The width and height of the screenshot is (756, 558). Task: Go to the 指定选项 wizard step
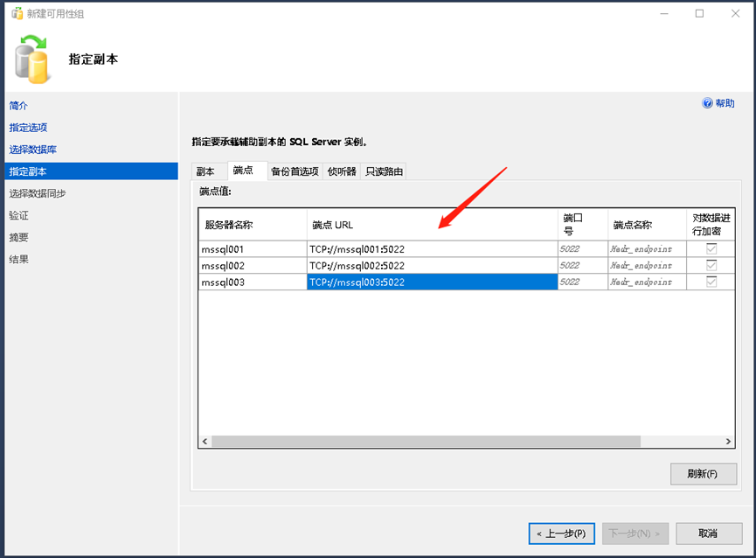[28, 128]
